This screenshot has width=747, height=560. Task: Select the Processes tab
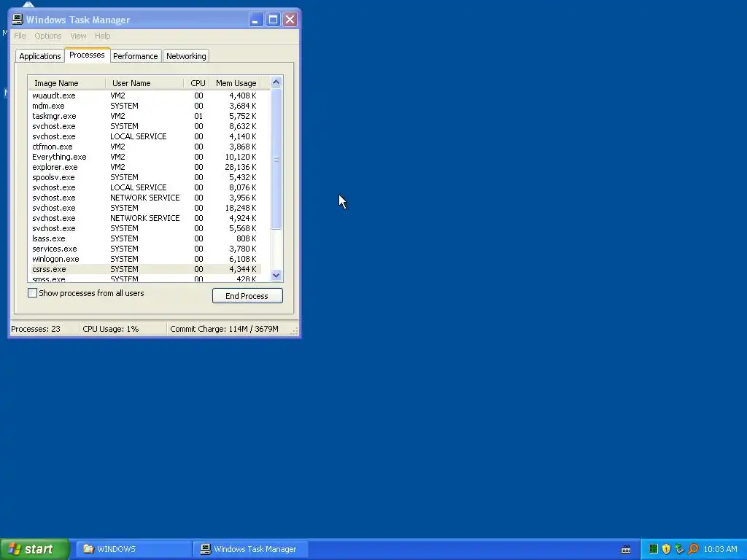click(x=88, y=55)
